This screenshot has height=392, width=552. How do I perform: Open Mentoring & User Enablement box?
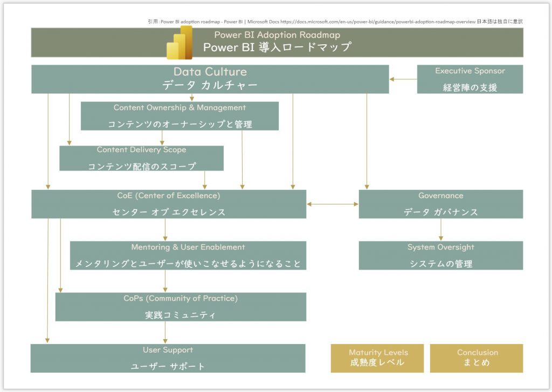[188, 256]
